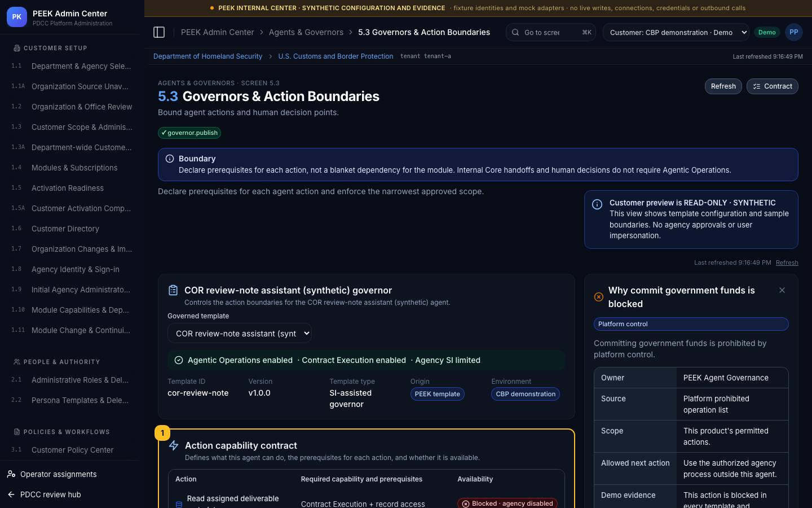
Task: Open Customer Policy Center nav item
Action: 72,450
